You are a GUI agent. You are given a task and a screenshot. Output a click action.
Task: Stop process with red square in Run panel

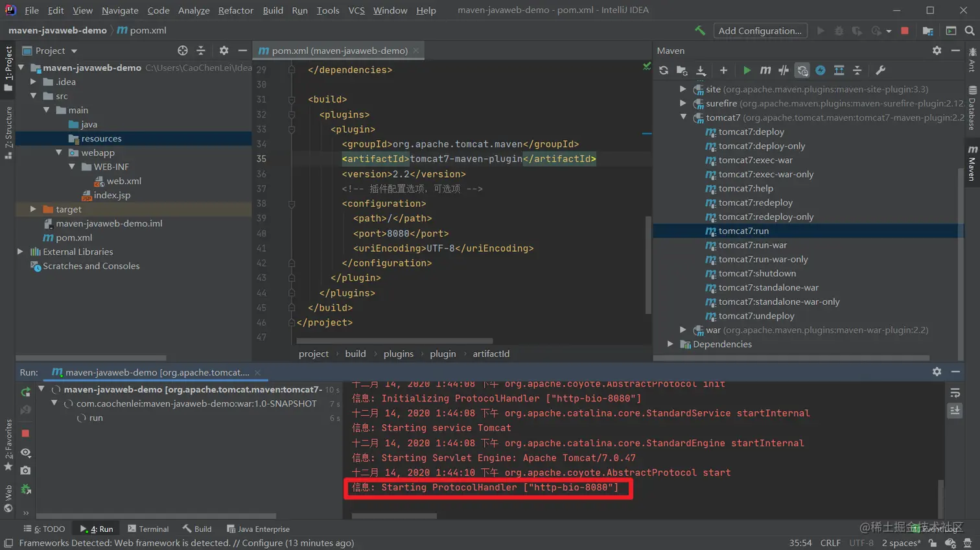pyautogui.click(x=25, y=433)
